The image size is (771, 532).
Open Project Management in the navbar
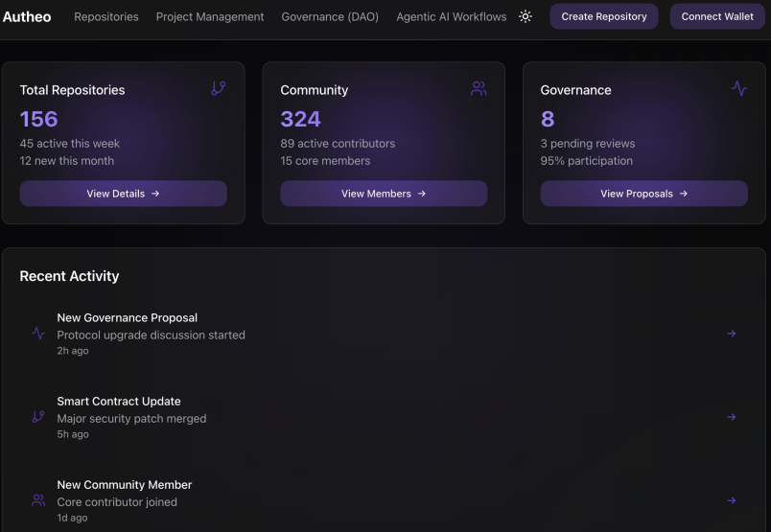point(210,16)
